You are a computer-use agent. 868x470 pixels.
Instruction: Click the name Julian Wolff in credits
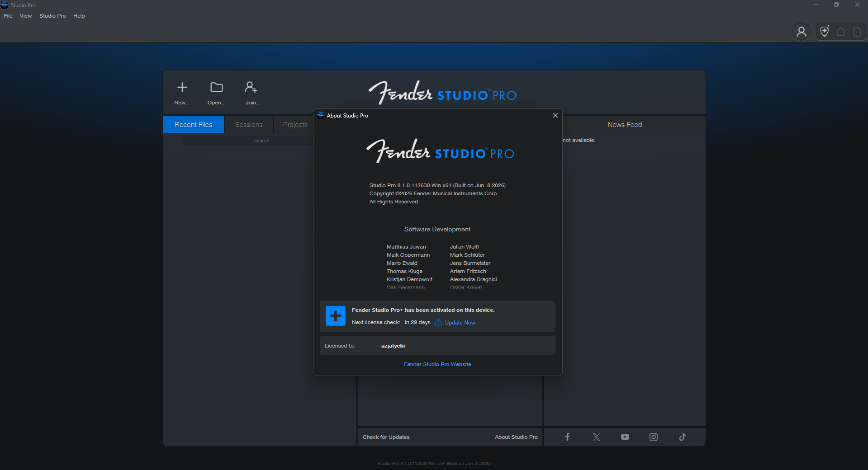coord(465,247)
